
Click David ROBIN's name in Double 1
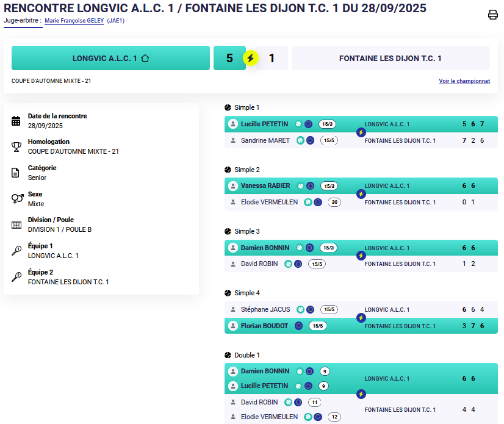coord(259,402)
